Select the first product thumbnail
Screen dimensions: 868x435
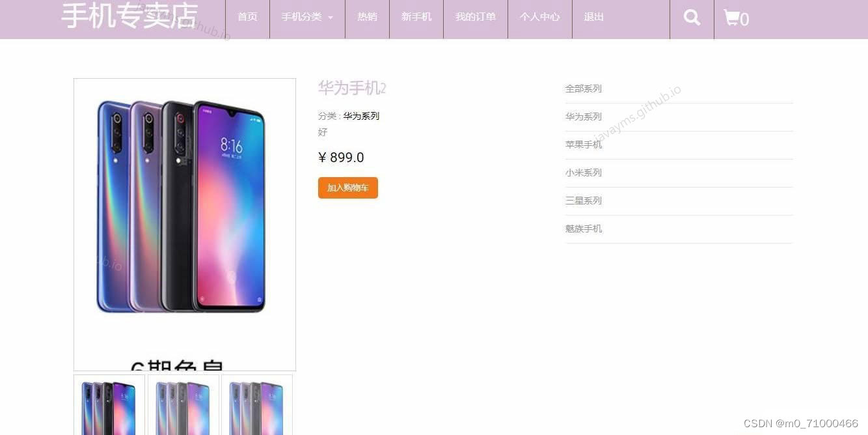(109, 405)
